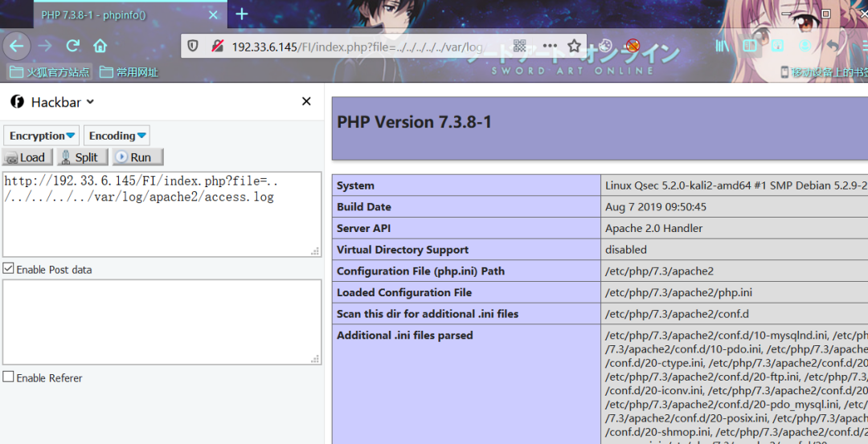Open the Firefox account avatar icon
This screenshot has height=444, width=868.
[805, 46]
